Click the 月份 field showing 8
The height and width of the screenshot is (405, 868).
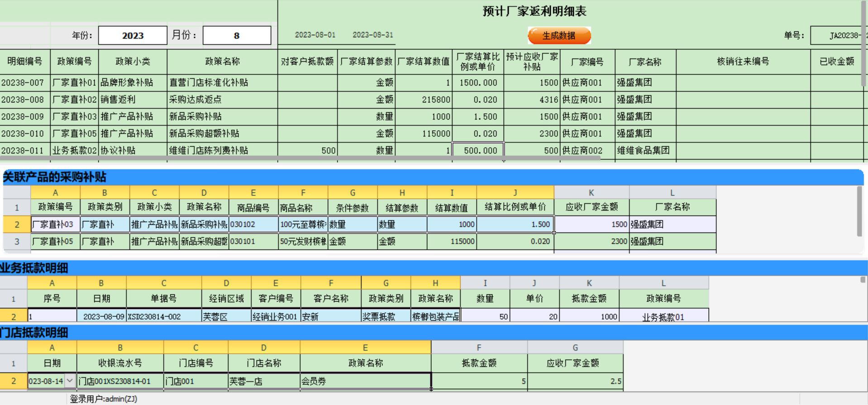click(x=236, y=36)
